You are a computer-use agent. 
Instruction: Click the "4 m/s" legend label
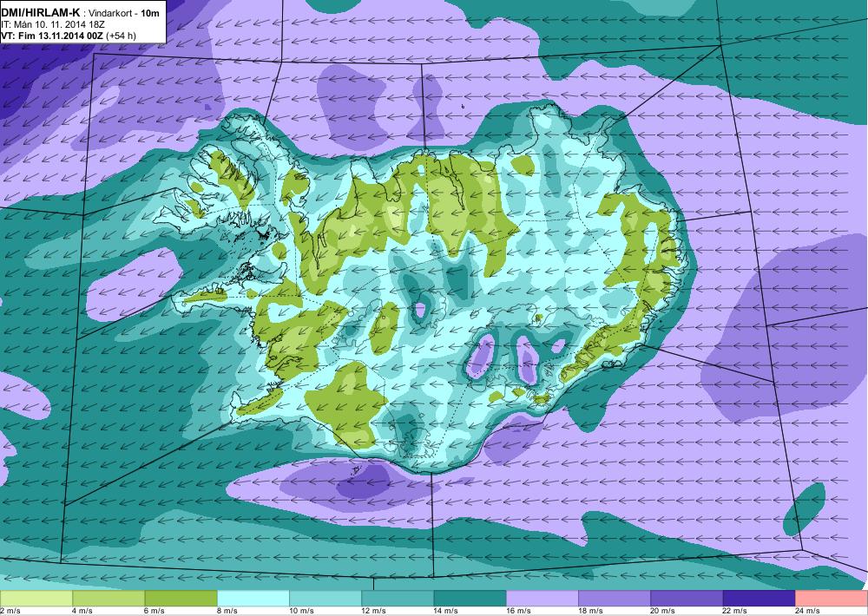(82, 611)
